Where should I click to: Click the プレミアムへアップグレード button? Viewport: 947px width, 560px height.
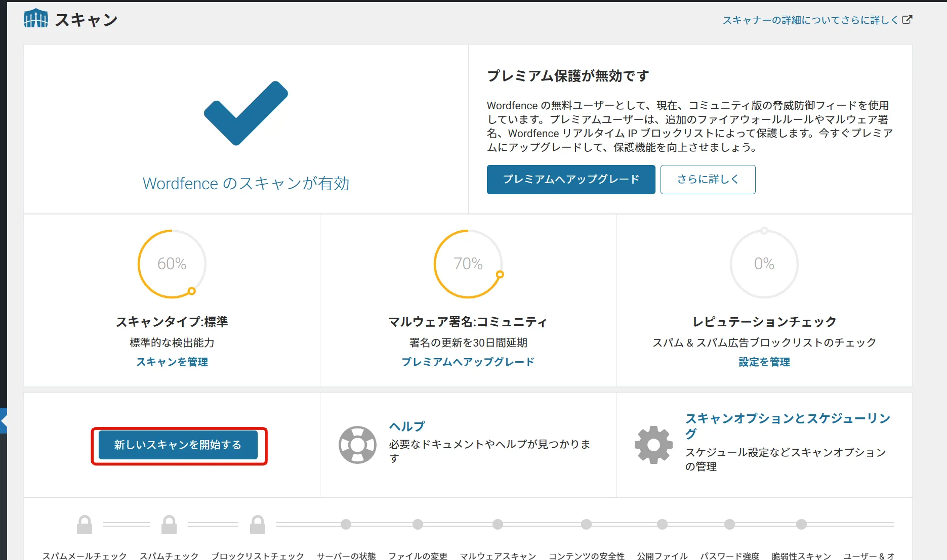coord(570,180)
